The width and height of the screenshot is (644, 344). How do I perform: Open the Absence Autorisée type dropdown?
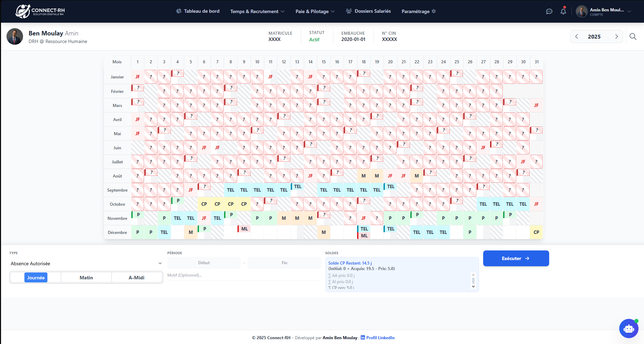point(86,263)
